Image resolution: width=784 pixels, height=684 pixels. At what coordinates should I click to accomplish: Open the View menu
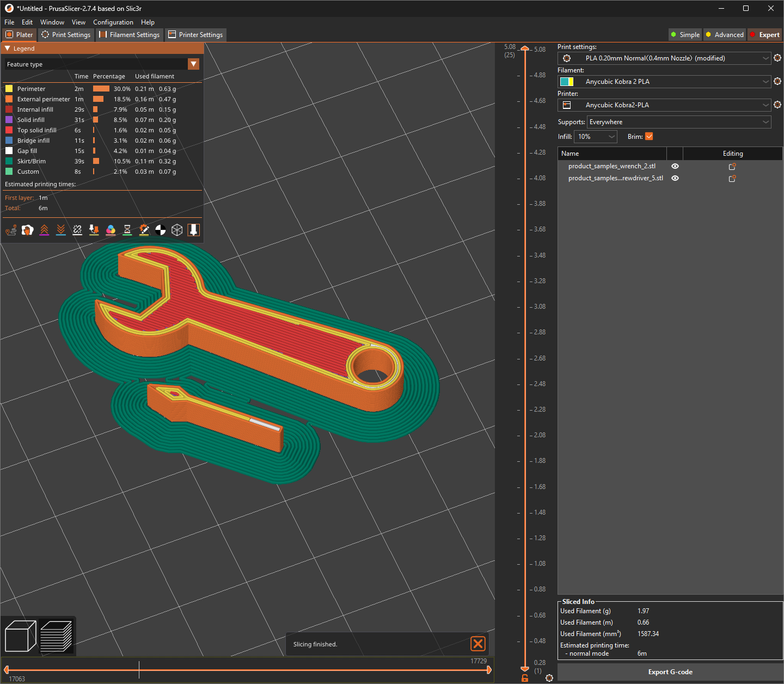78,22
